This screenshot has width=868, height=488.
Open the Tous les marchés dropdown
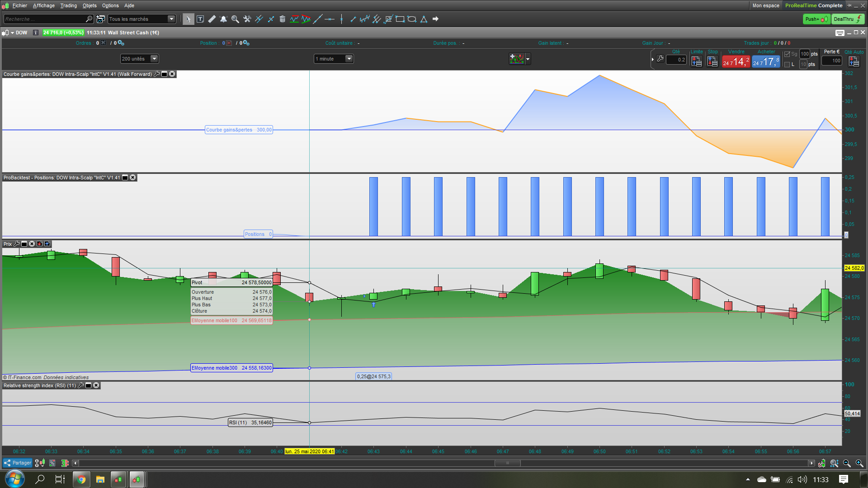click(171, 19)
